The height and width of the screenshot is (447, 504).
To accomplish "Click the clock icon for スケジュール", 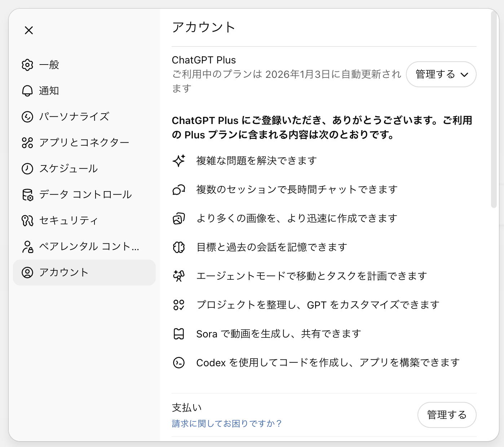I will (27, 169).
